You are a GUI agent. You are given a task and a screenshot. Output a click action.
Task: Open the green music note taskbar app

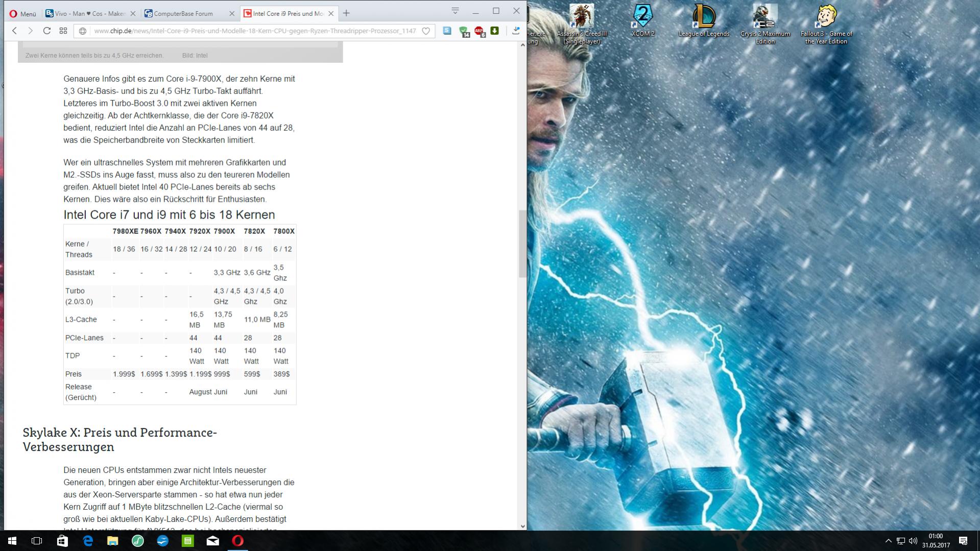138,541
